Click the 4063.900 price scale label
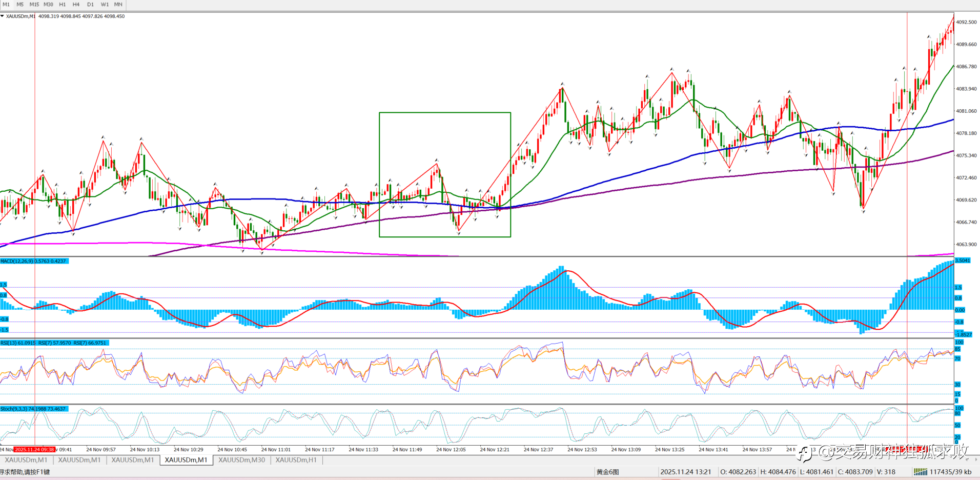Screen dimensions: 980x480 966,245
